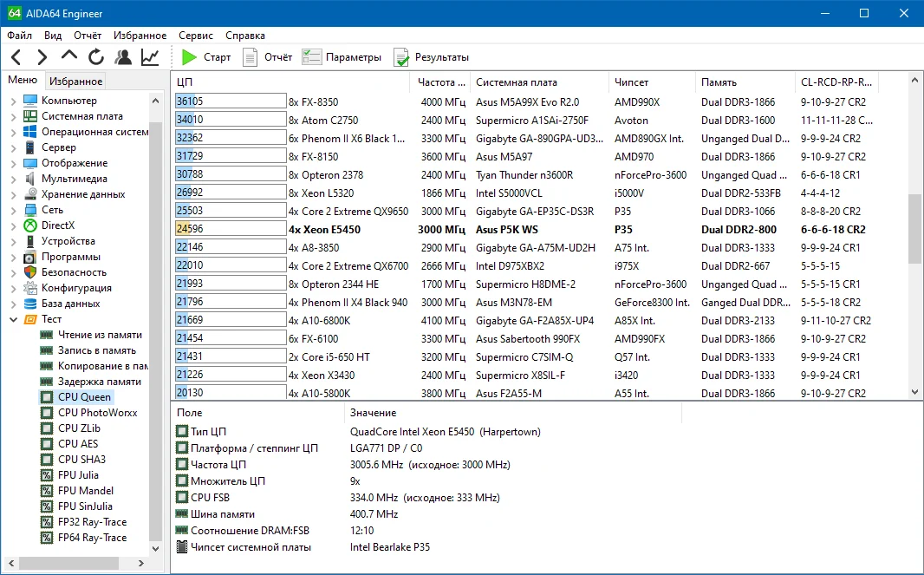This screenshot has height=575, width=924.
Task: Expand the Системная плата tree node
Action: (14, 117)
